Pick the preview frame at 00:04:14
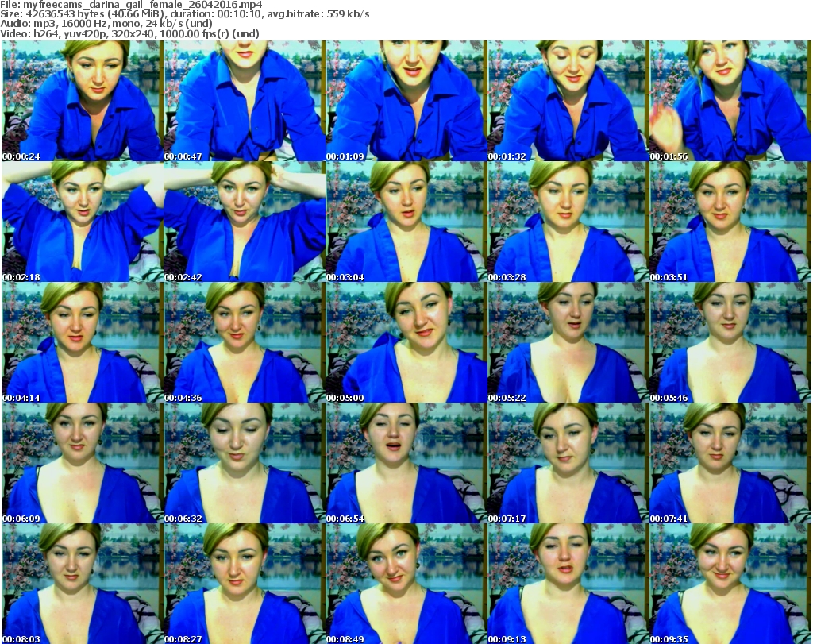This screenshot has width=813, height=644. tap(82, 342)
